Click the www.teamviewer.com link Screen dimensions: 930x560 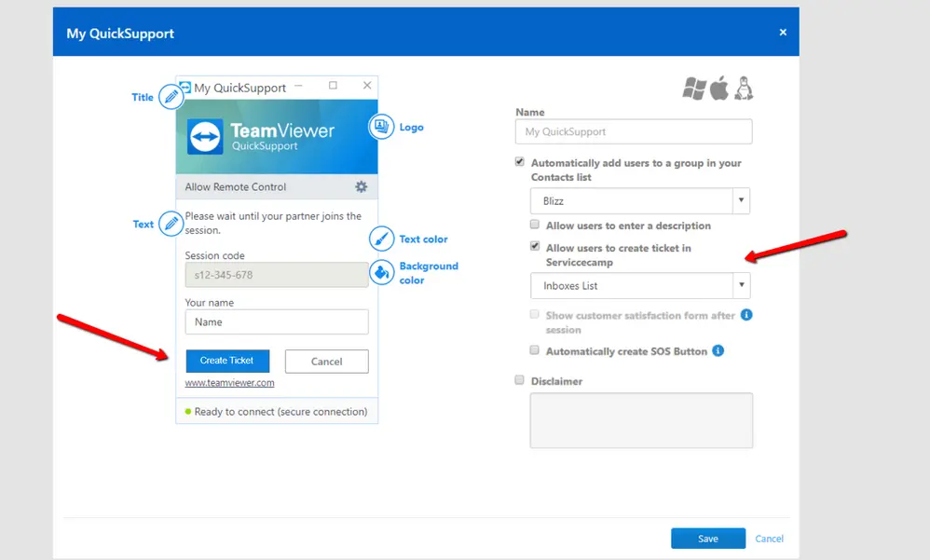point(229,383)
